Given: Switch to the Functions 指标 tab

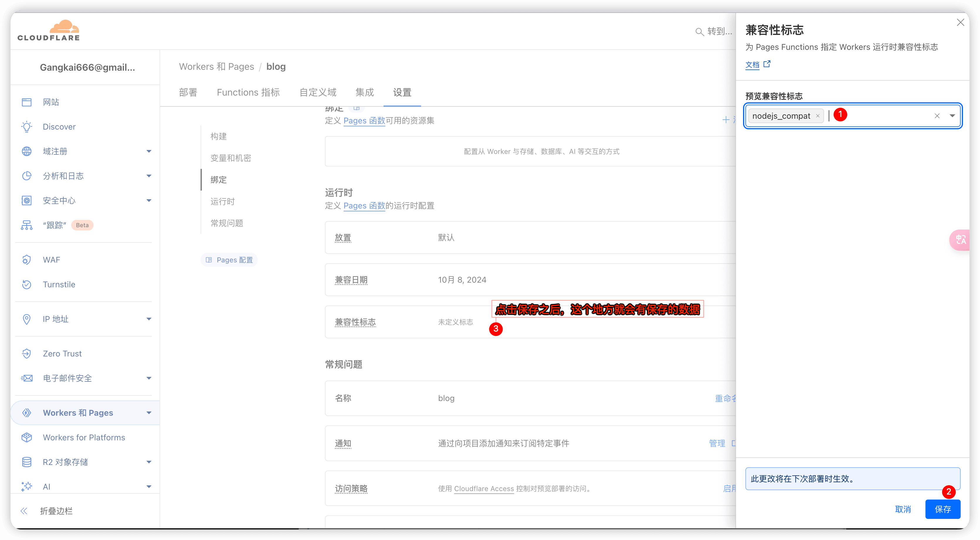Looking at the screenshot, I should point(249,92).
